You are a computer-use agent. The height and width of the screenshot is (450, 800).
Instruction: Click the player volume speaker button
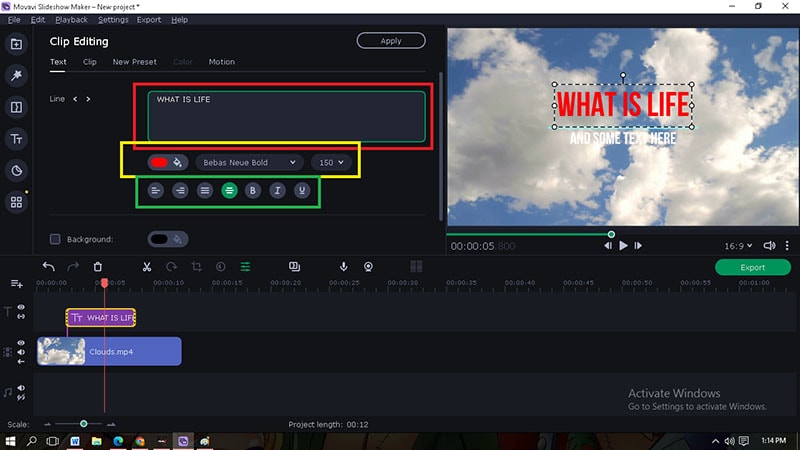769,245
